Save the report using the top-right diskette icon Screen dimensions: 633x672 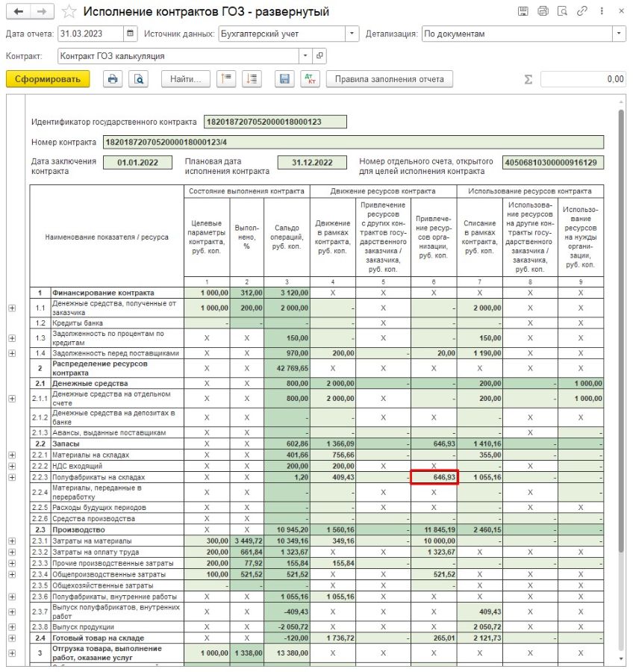(x=523, y=11)
